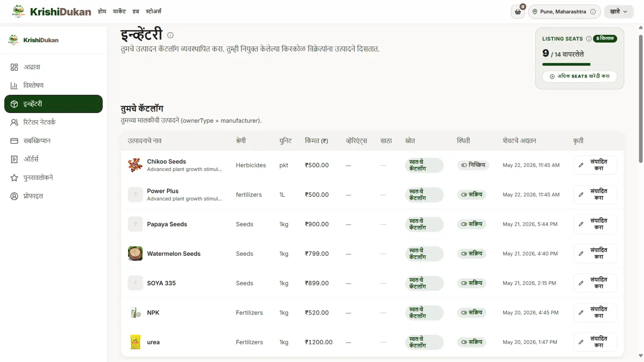Click the रिटेलर नेटवर्क people icon
This screenshot has height=362, width=644.
(14, 122)
